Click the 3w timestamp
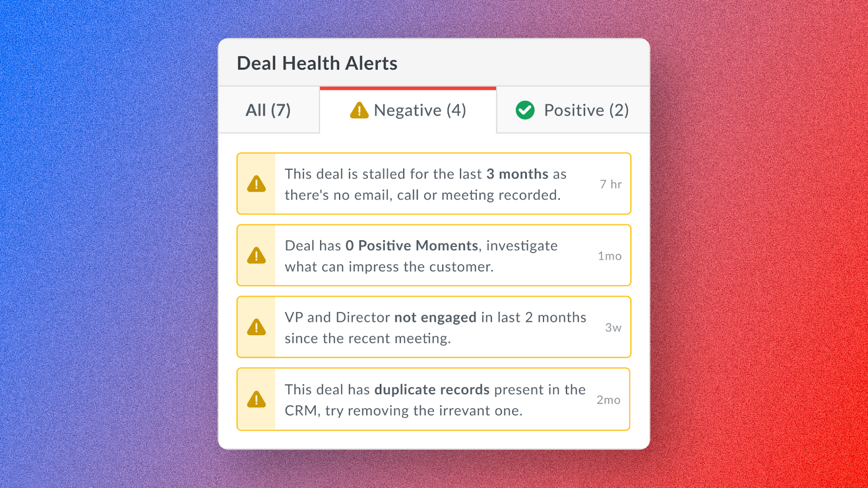Screen dimensions: 868x488 (613, 328)
